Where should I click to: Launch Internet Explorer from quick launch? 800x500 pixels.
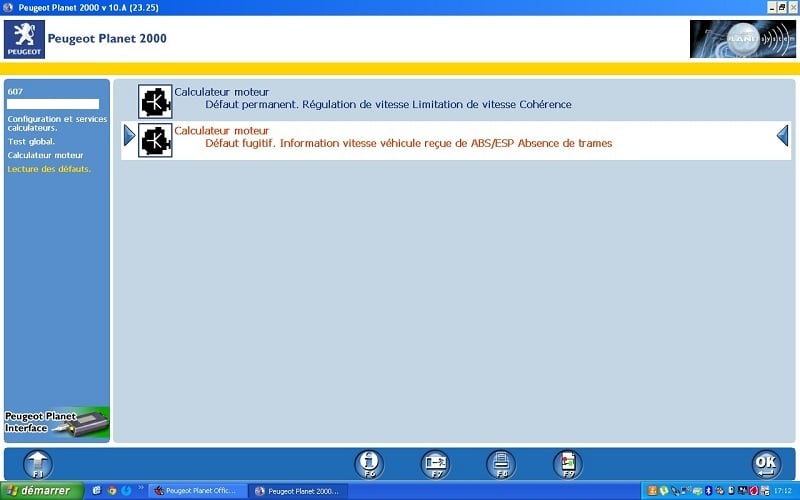96,491
